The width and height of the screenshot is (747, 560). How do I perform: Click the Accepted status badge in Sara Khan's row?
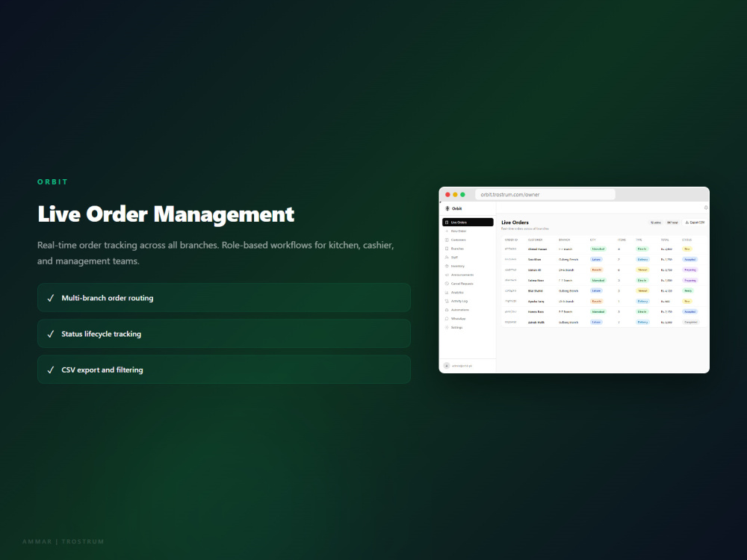[x=689, y=260]
